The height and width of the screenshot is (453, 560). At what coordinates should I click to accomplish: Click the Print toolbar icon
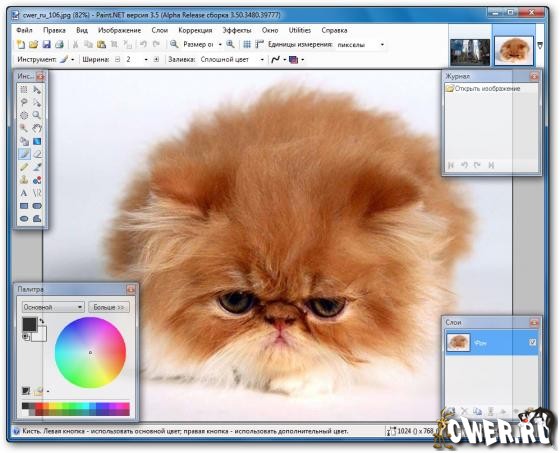click(59, 44)
